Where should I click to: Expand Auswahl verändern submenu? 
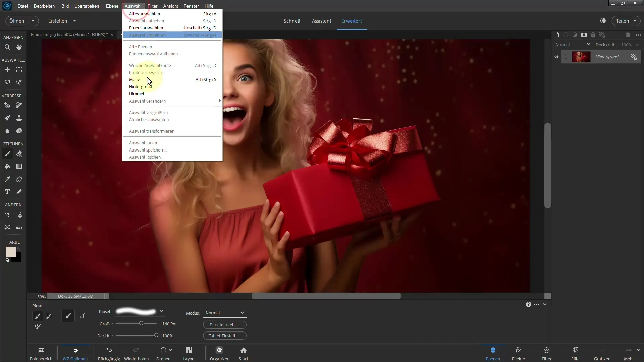coord(172,101)
